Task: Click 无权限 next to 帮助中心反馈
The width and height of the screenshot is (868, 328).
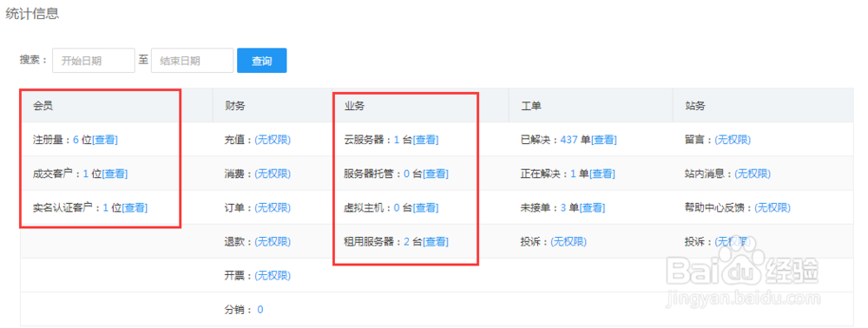Action: tap(773, 208)
